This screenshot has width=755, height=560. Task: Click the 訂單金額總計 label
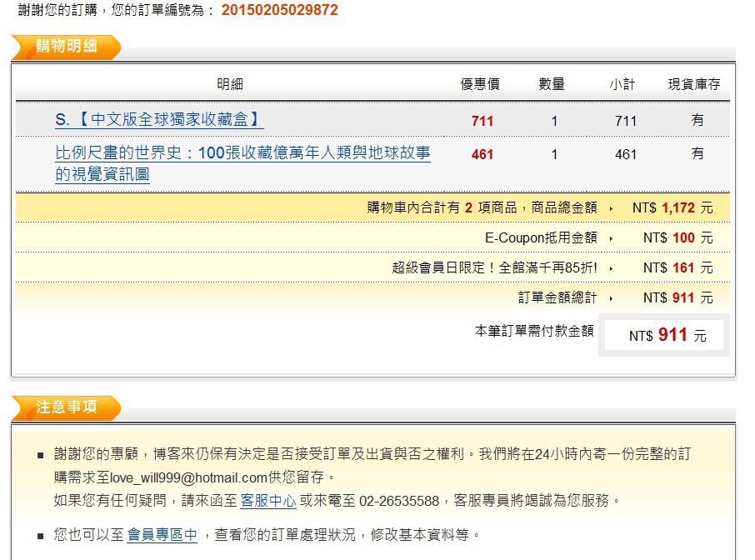(x=557, y=297)
